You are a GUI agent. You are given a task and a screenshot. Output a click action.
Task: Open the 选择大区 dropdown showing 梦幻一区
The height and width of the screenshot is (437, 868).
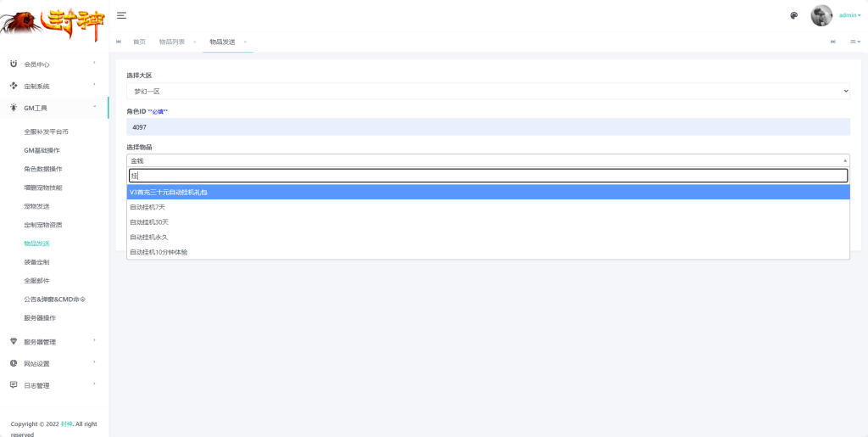coord(487,92)
